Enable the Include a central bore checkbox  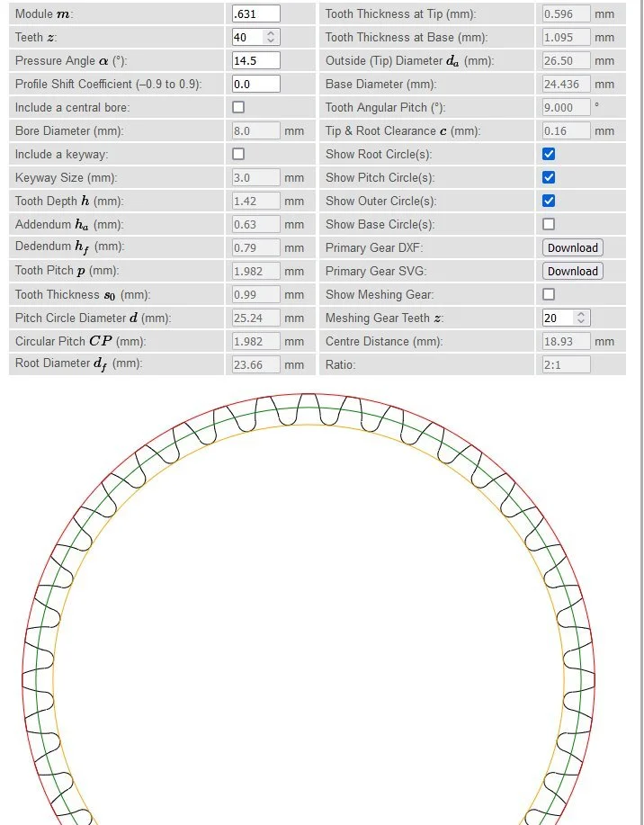[238, 107]
